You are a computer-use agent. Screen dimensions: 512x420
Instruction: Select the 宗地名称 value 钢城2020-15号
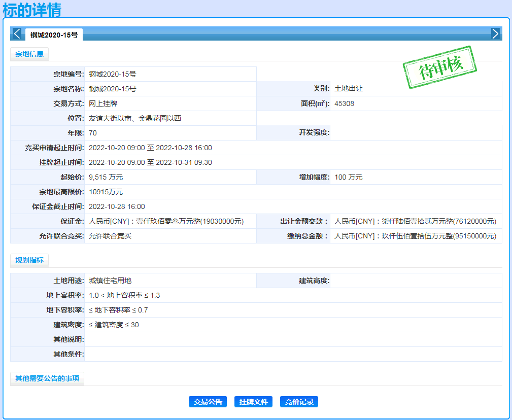click(112, 89)
